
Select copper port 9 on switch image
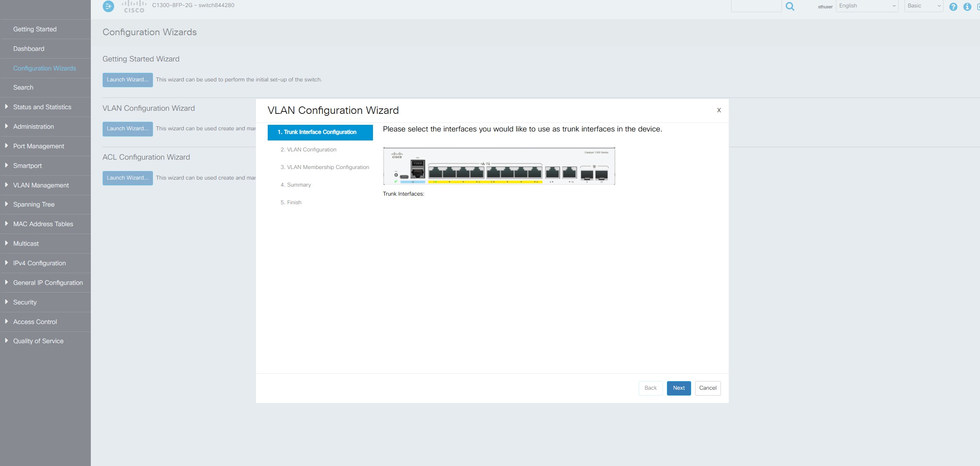coord(552,173)
